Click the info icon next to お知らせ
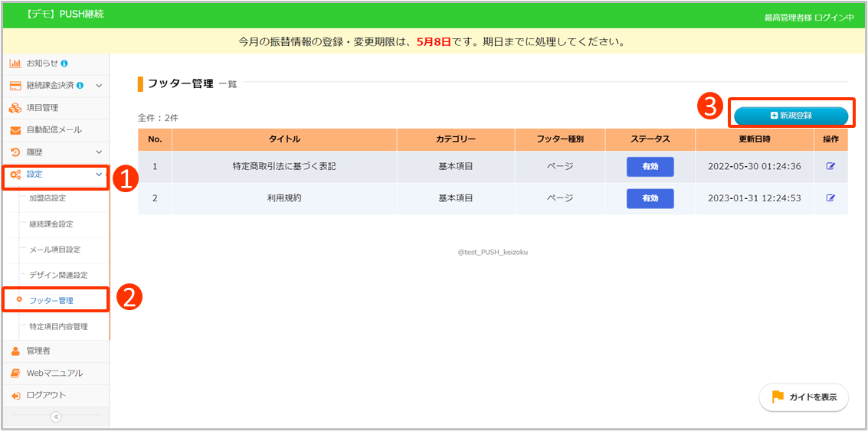 pos(64,63)
